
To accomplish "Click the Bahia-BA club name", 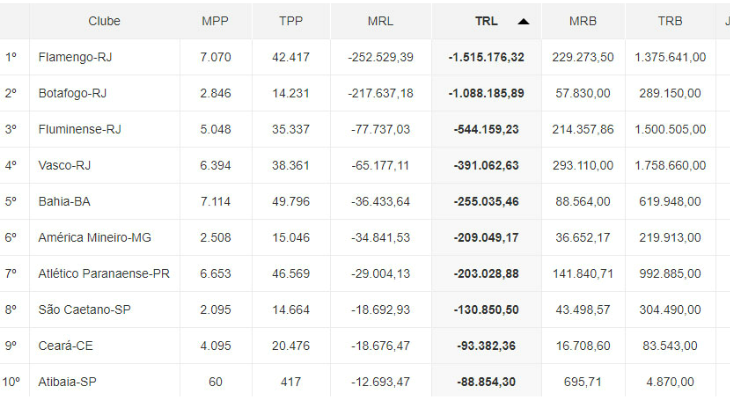I will pyautogui.click(x=64, y=201).
